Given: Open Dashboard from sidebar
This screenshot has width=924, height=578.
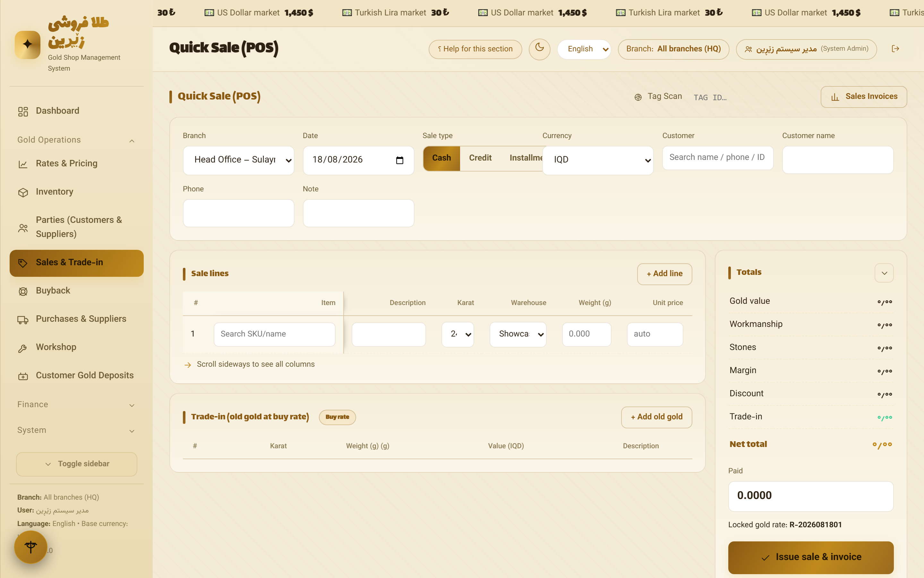Looking at the screenshot, I should 76,111.
